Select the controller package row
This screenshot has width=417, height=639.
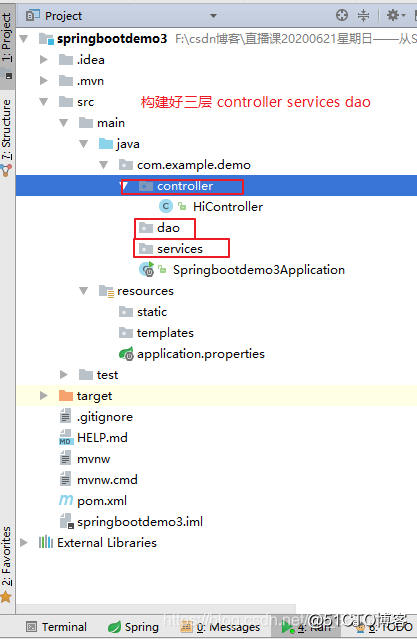(x=216, y=186)
